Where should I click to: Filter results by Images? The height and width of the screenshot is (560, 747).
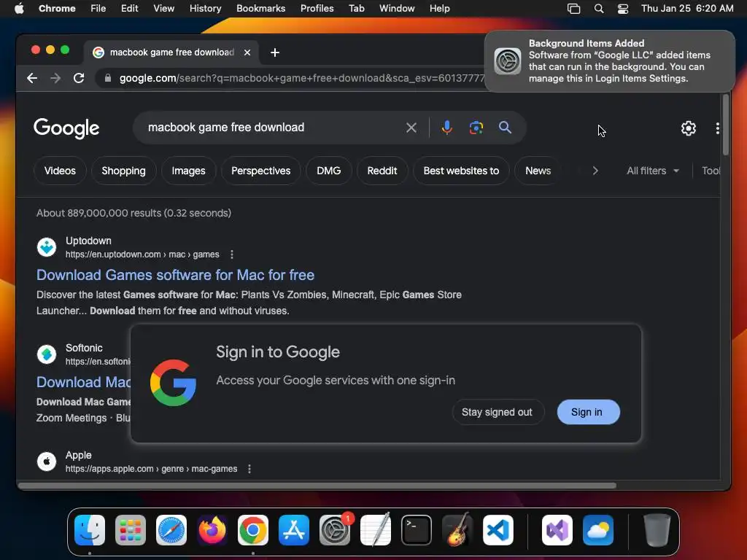coord(188,171)
